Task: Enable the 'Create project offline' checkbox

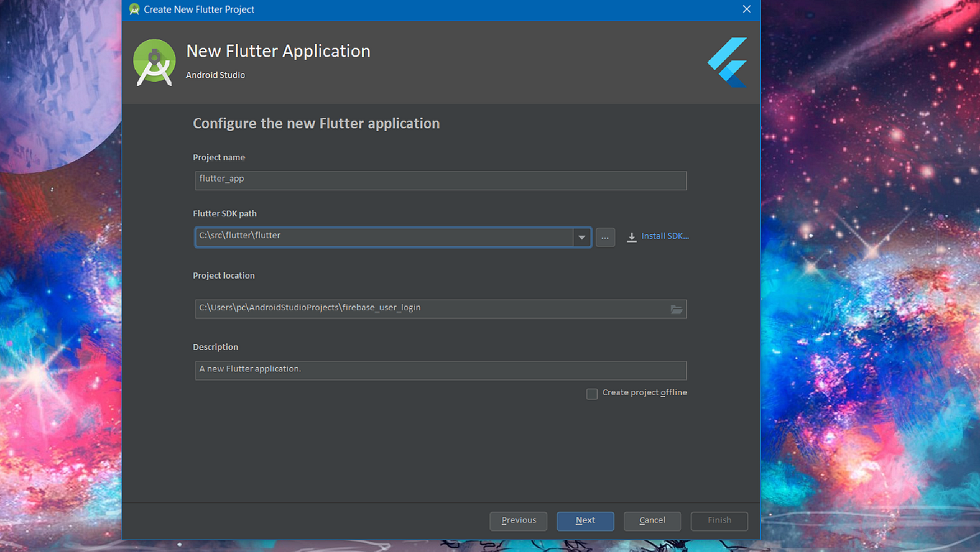Action: pyautogui.click(x=591, y=394)
